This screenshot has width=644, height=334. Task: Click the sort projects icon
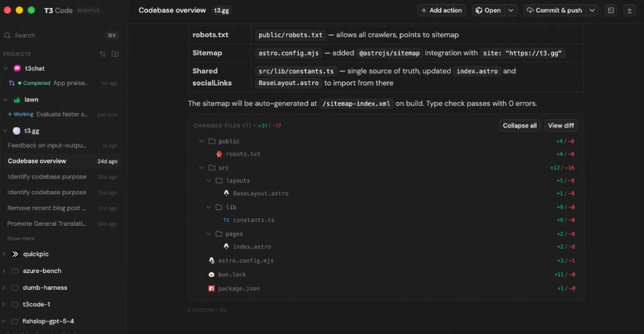[102, 54]
